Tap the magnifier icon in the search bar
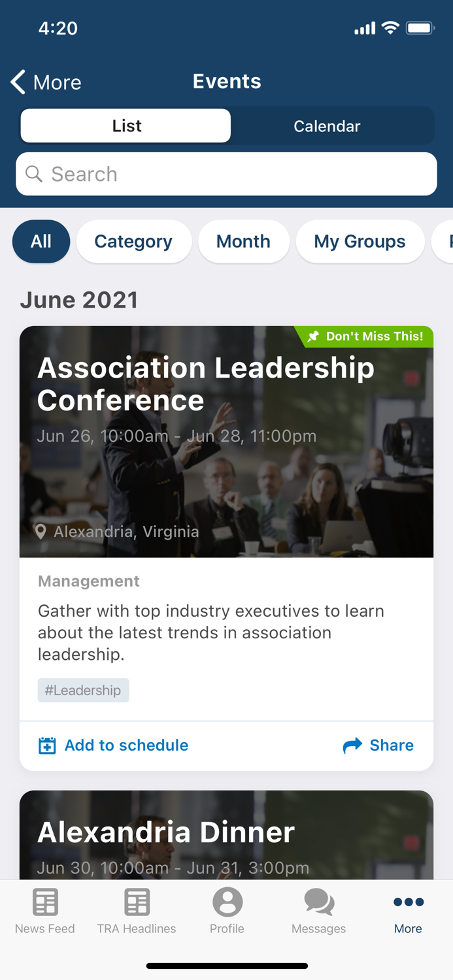Screen dimensions: 453x980 [34, 174]
